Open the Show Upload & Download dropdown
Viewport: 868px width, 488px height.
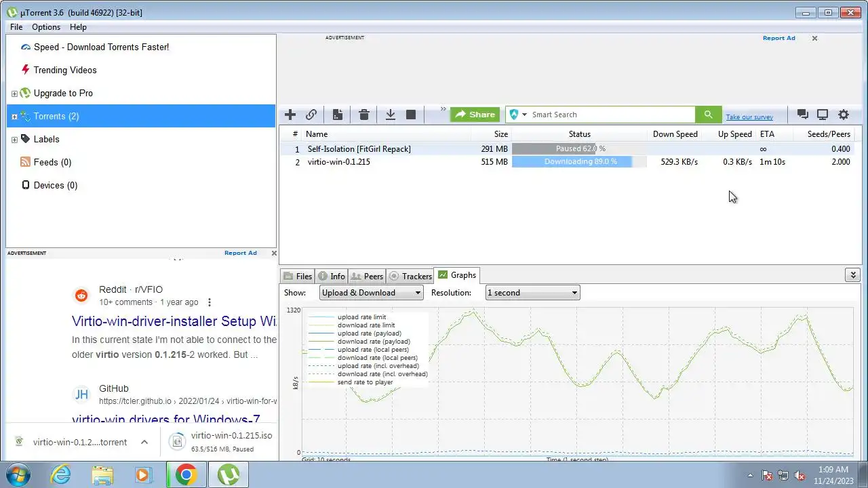click(371, 293)
